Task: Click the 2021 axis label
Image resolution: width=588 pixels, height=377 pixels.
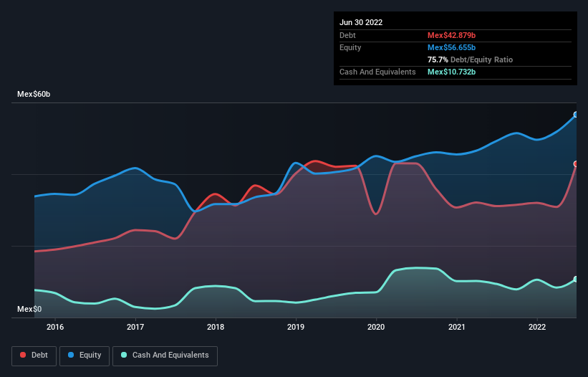Action: pyautogui.click(x=457, y=327)
